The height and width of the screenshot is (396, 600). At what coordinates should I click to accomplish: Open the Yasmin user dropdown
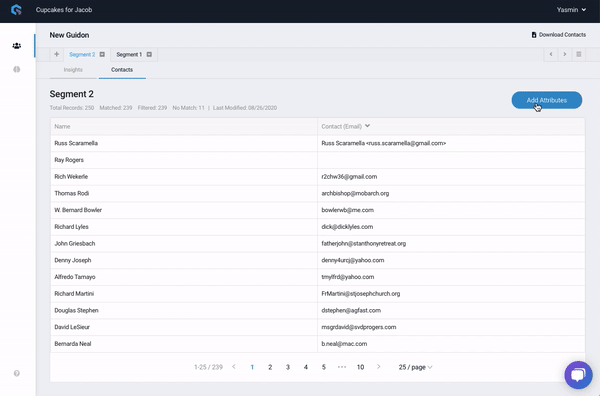click(571, 10)
